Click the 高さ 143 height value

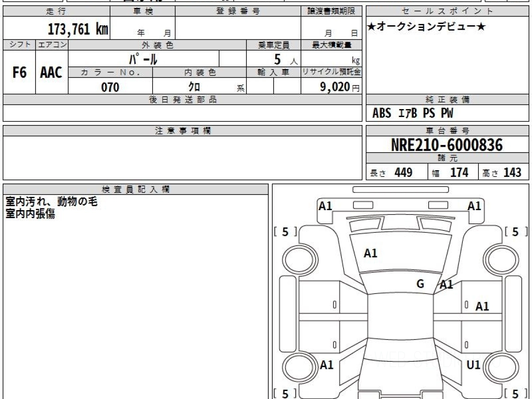pos(502,172)
